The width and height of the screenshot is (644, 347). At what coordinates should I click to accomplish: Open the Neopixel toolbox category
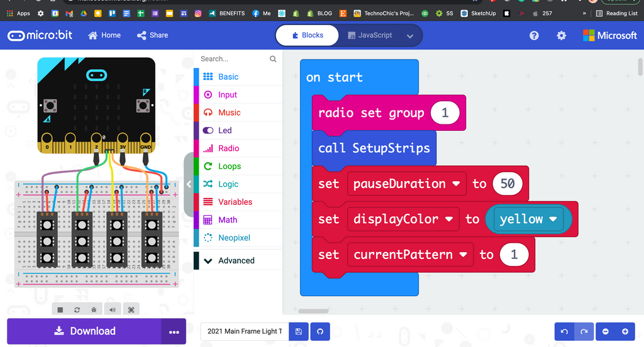tap(234, 238)
